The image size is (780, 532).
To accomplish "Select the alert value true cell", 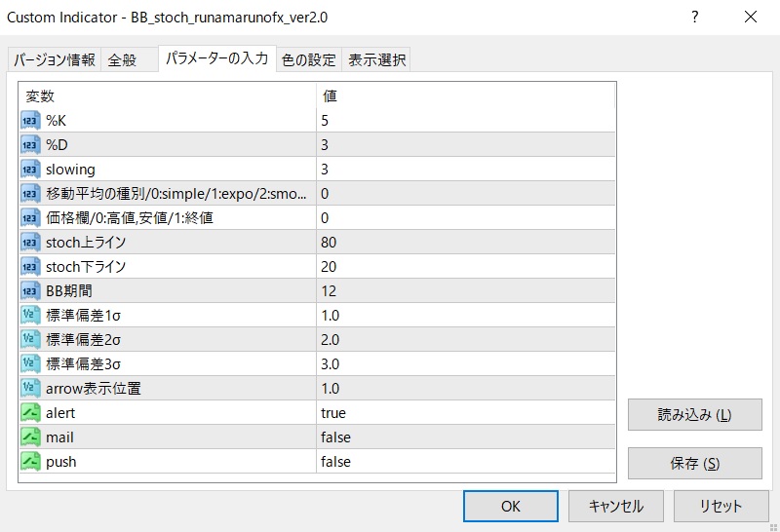I will (x=466, y=413).
